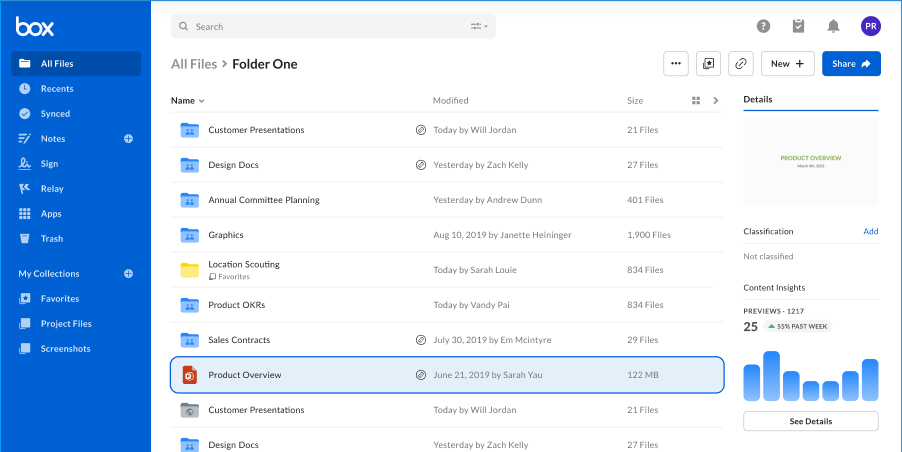Open the tasks clipboard icon in header

coord(798,26)
